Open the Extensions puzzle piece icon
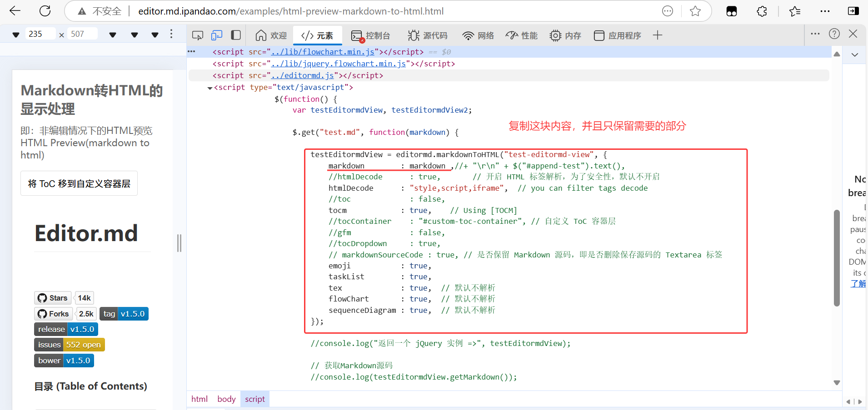 pyautogui.click(x=762, y=11)
